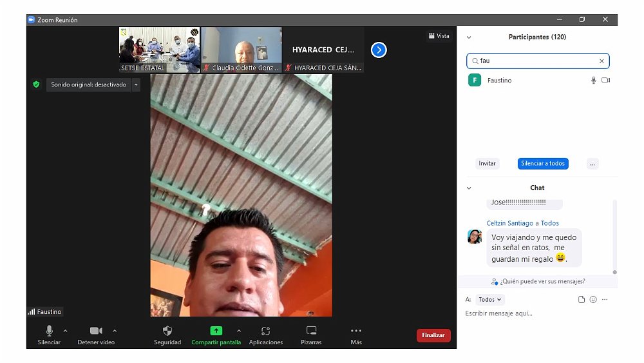Click the participant search field
Screen dimensions: 644x363
click(538, 61)
